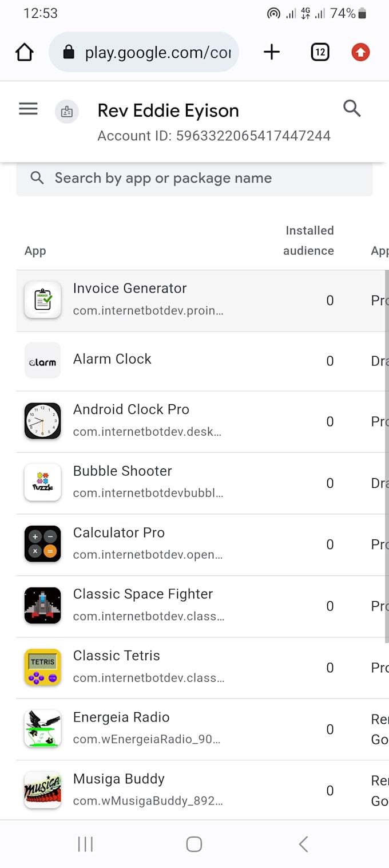Click the Musiga Buddy app thumbnail
Image resolution: width=389 pixels, height=868 pixels.
(x=42, y=790)
